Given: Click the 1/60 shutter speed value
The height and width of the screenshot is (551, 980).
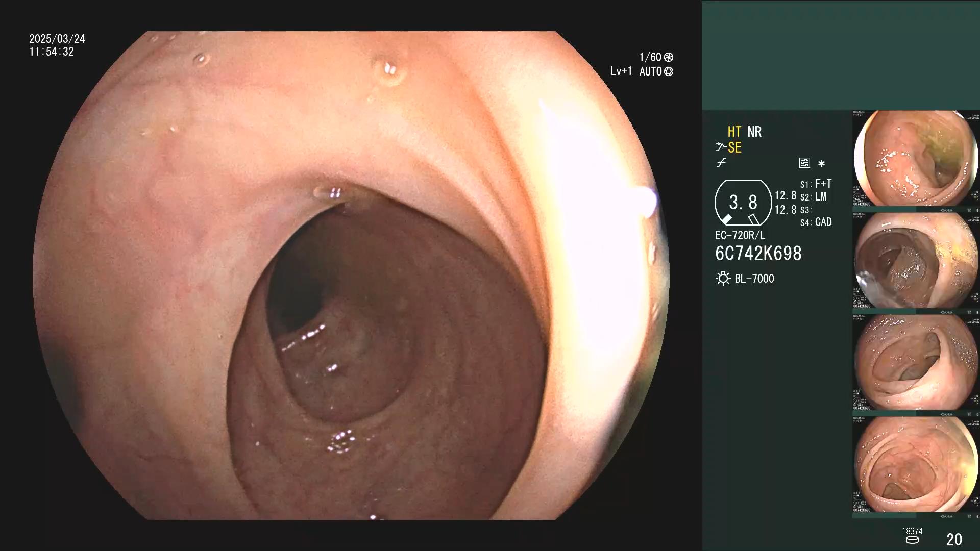Looking at the screenshot, I should (x=650, y=57).
